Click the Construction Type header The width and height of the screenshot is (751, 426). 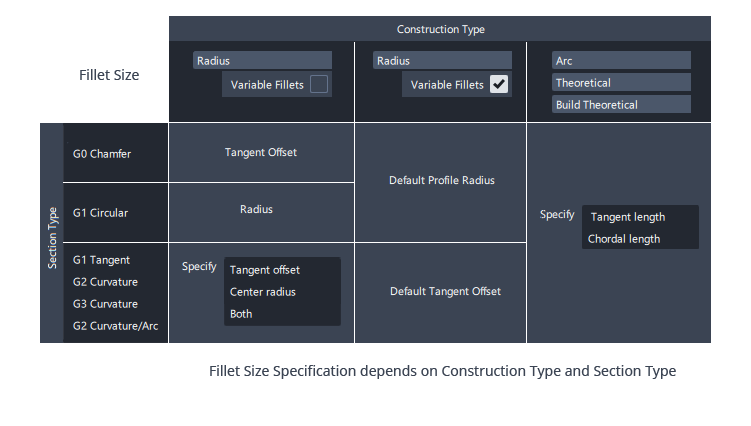[x=440, y=29]
